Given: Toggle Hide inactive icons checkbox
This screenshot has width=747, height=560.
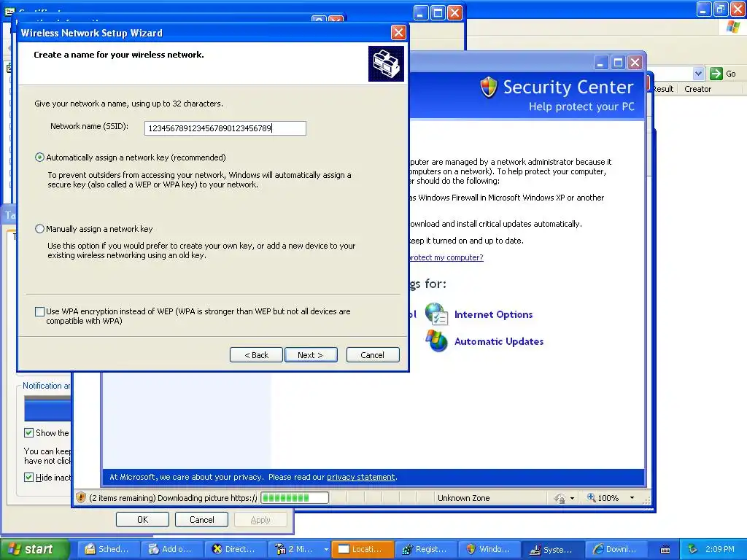Looking at the screenshot, I should [29, 477].
